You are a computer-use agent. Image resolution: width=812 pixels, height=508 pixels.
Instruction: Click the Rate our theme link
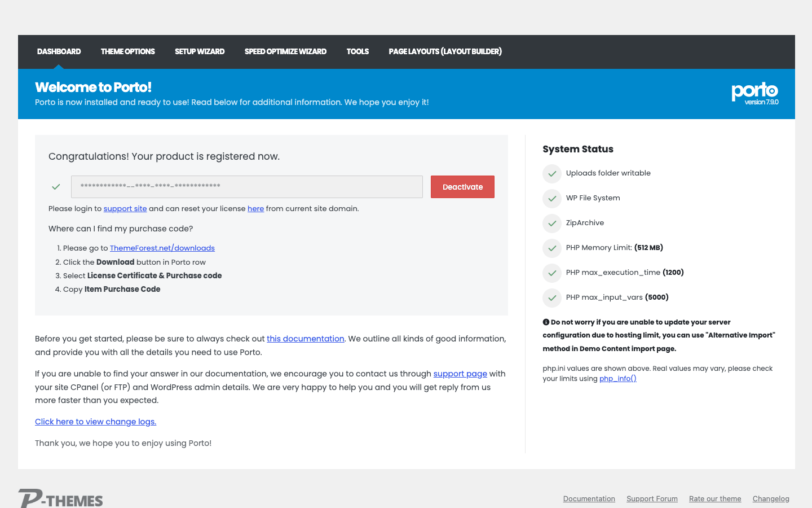[x=715, y=498]
